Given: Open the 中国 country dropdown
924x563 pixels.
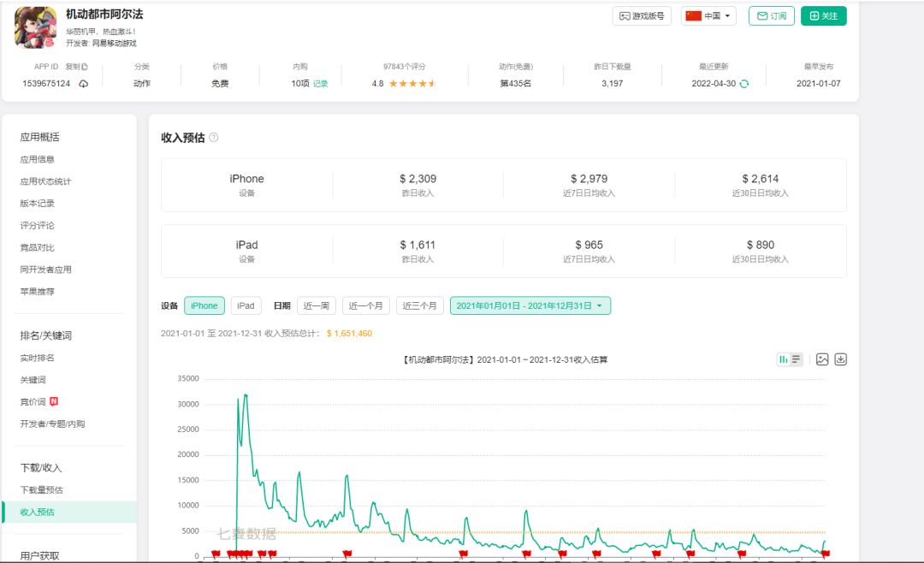Looking at the screenshot, I should pyautogui.click(x=708, y=16).
